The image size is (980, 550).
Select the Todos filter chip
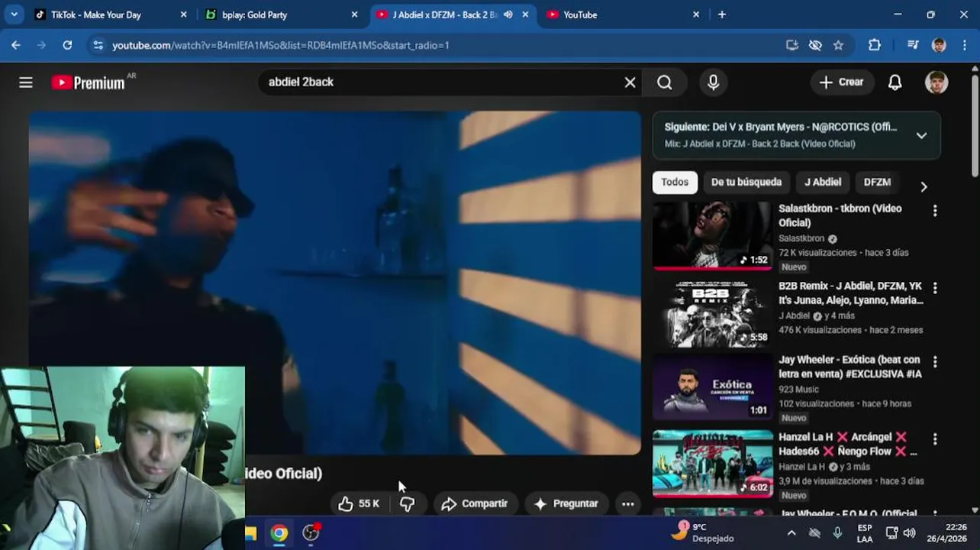coord(675,183)
